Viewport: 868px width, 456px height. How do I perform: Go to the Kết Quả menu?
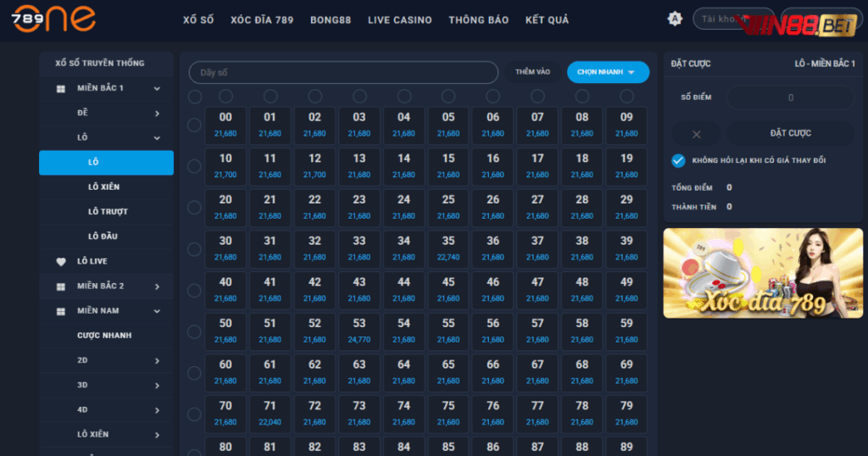[547, 19]
